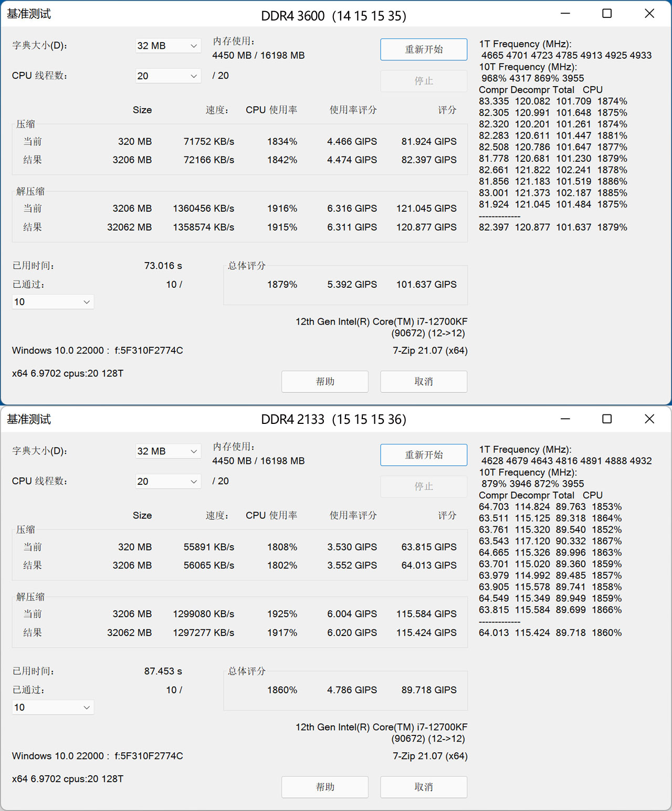Open 帮助 in the DDR4 2133 window
Screen dimensions: 672x811
click(324, 787)
